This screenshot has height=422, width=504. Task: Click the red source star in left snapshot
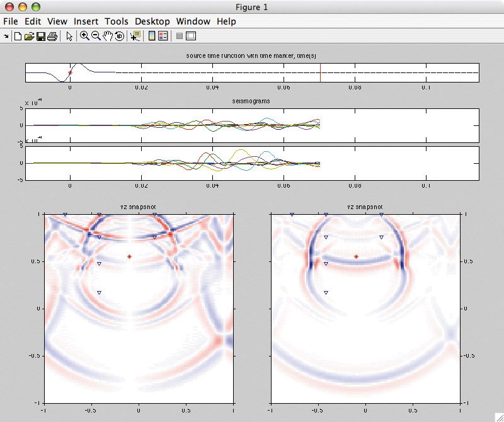(x=130, y=256)
